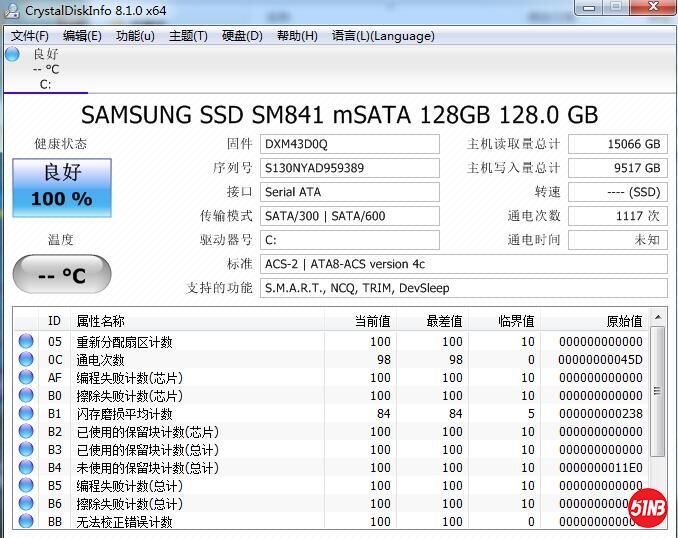Click status orb for 无法校正错误计数 row

tap(26, 522)
